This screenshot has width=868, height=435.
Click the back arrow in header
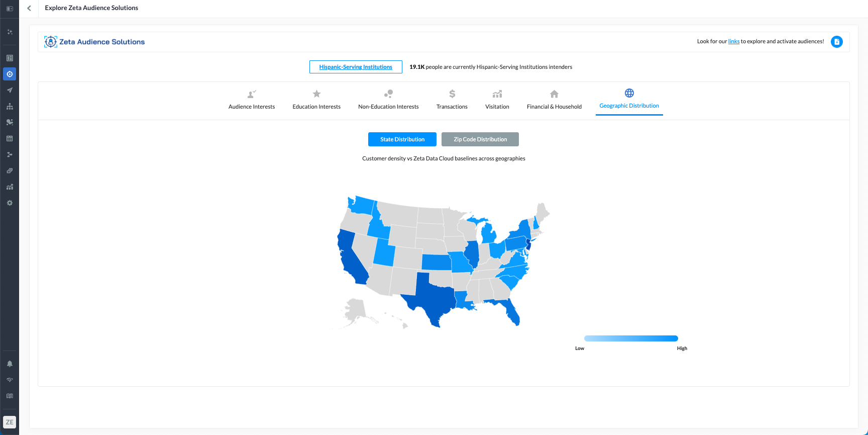[x=29, y=8]
